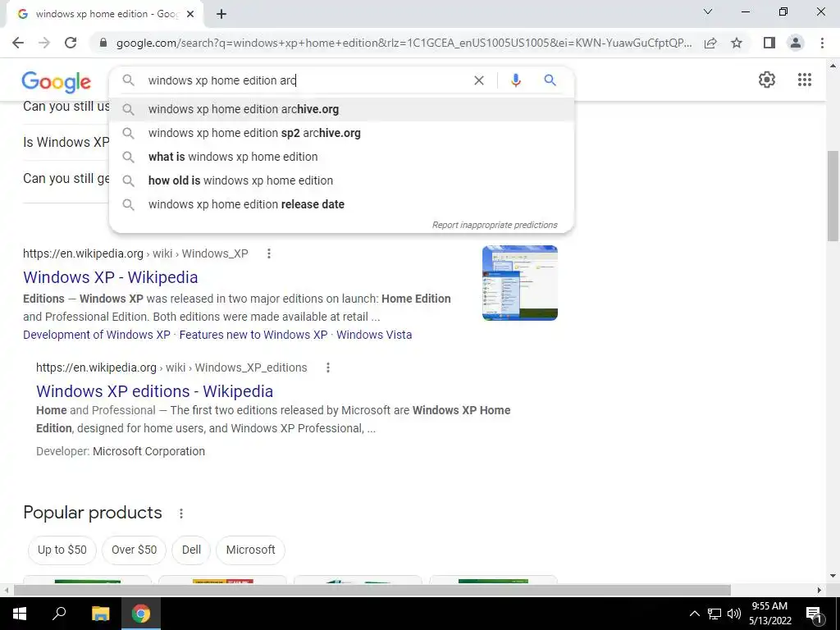Follow the 'Windows Vista' sitelink
840x630 pixels.
(374, 335)
